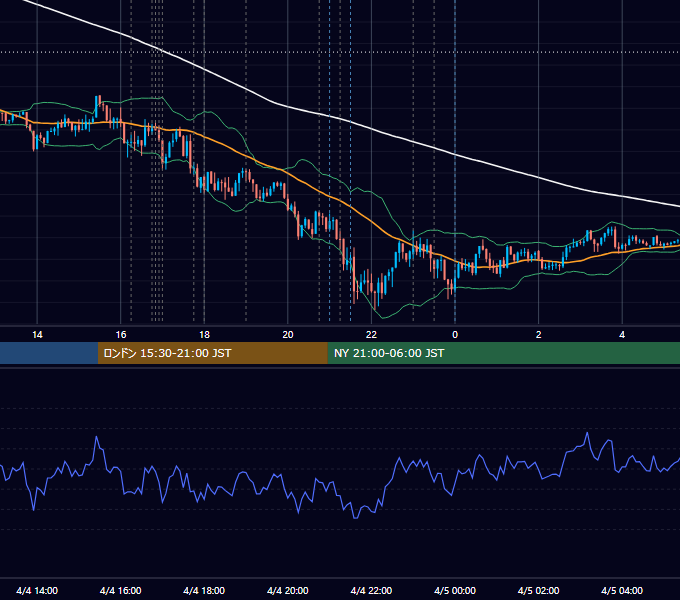Click the 4/4 20:00 time label
Screen dimensions: 680x600
tap(288, 590)
